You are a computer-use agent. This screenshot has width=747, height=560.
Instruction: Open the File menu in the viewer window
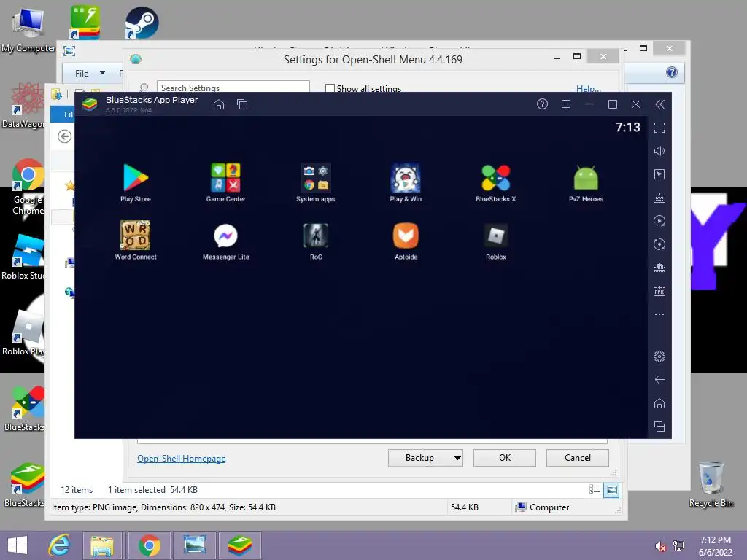pyautogui.click(x=90, y=74)
